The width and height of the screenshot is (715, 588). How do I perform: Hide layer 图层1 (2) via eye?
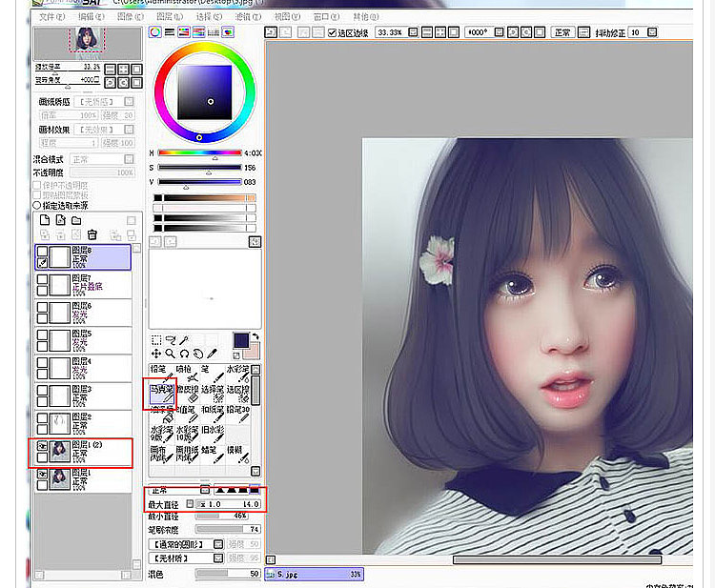click(42, 446)
